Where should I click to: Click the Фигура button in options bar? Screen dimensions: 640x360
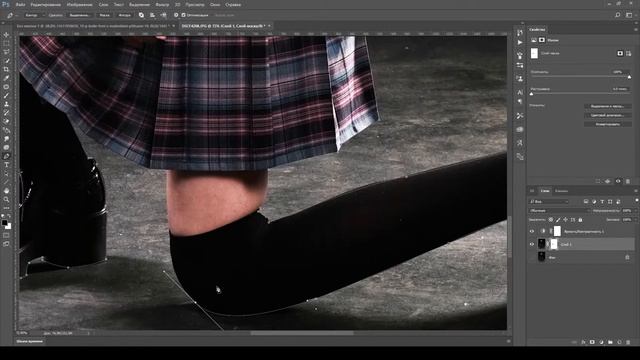click(x=124, y=15)
